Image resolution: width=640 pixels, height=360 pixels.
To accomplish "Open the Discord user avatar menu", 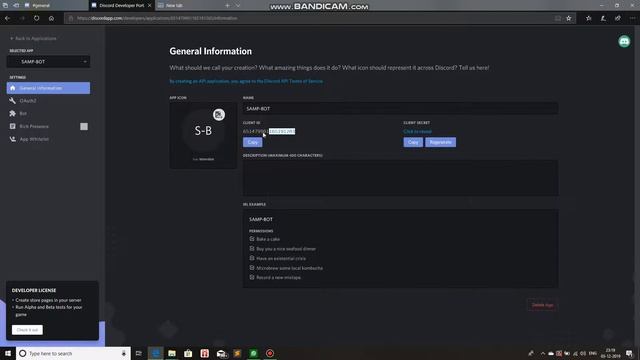I will coord(624,41).
